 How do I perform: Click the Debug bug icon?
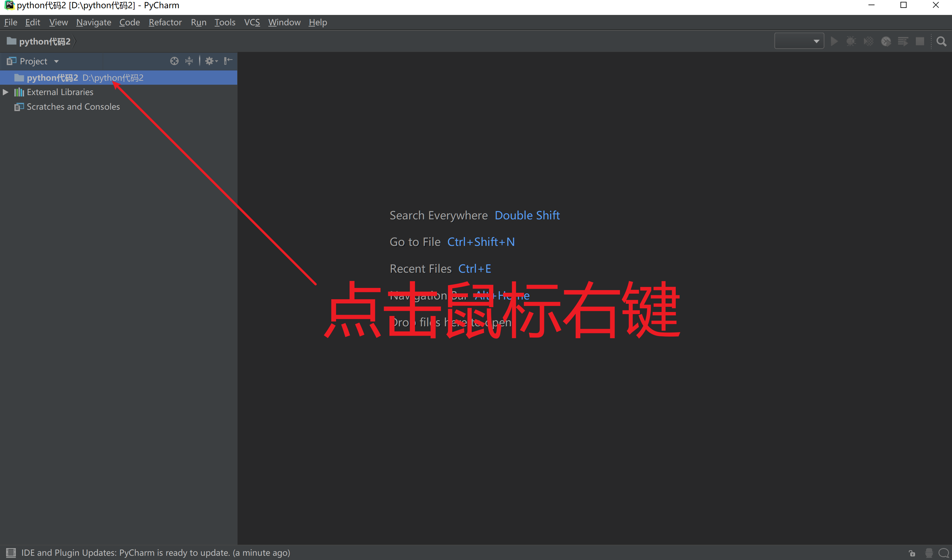pyautogui.click(x=851, y=41)
